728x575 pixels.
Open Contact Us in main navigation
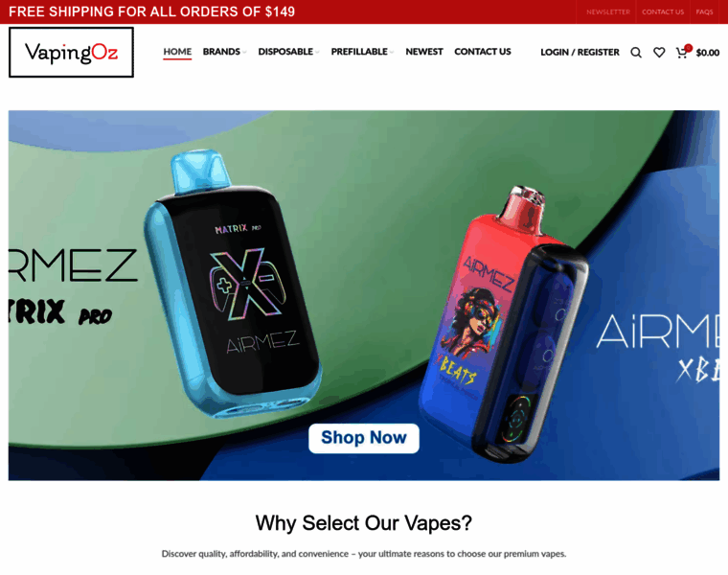(x=483, y=52)
